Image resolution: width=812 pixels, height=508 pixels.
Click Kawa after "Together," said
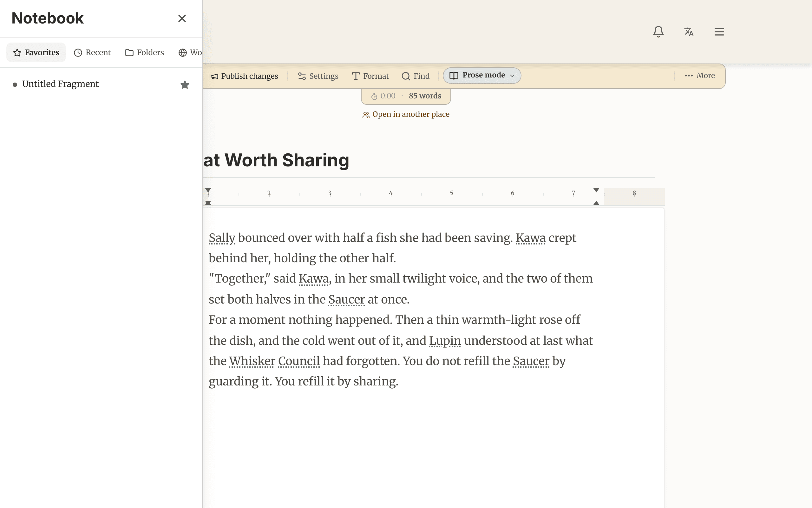tap(313, 278)
